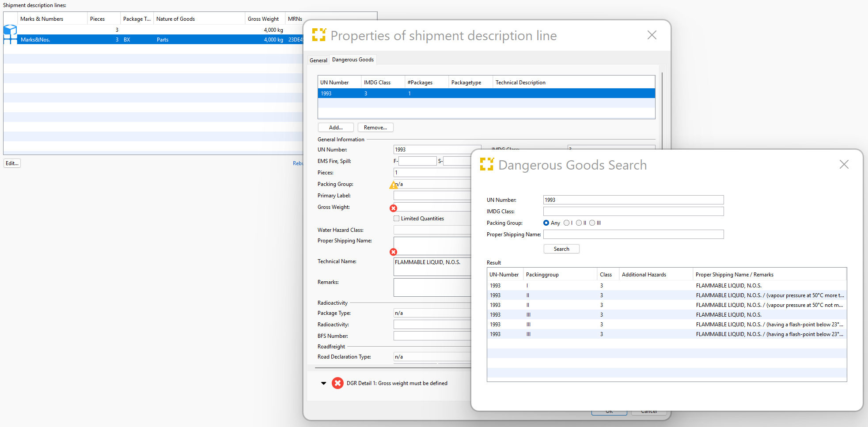Click the Gross Weight column header
Viewport: 868px width, 427px height.
265,19
